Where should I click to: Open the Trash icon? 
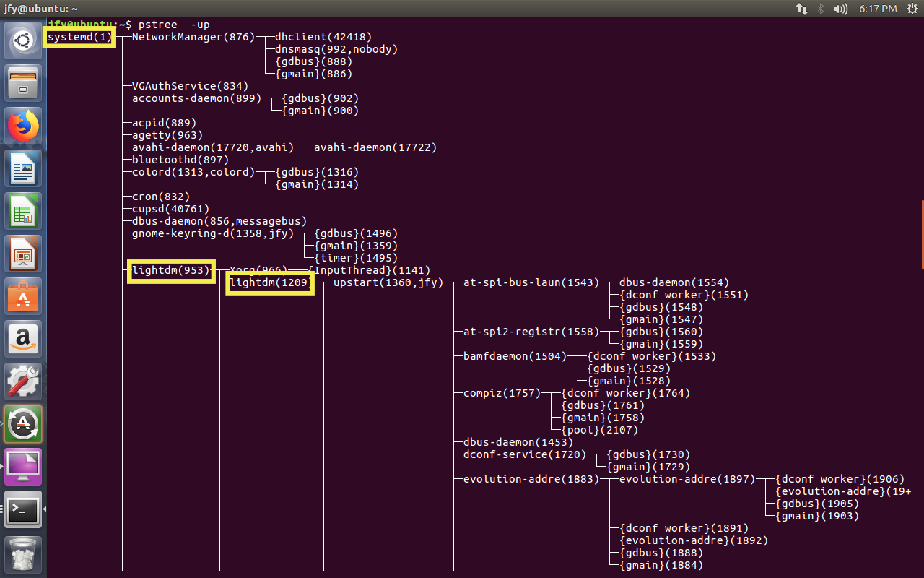coord(23,554)
